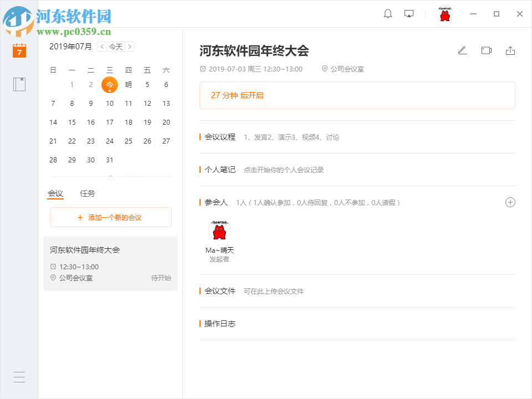
Task: Open the notifications bell icon
Action: tap(387, 13)
